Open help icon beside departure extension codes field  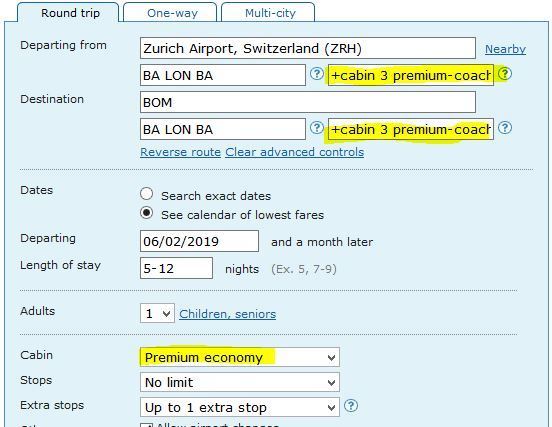(x=505, y=74)
